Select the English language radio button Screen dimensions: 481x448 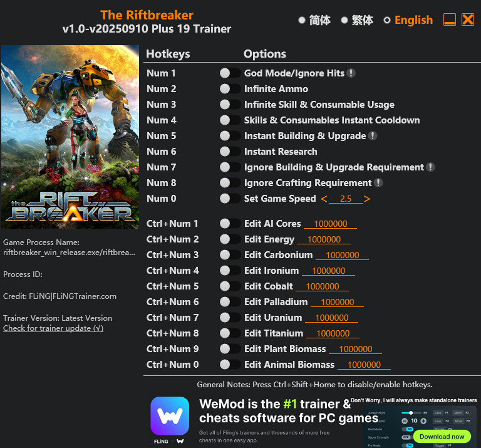point(387,20)
